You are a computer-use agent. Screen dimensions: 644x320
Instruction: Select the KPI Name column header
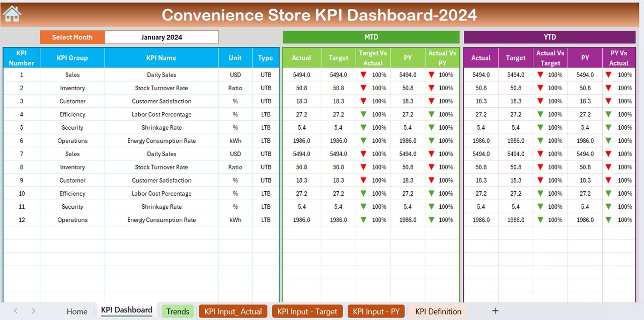161,58
